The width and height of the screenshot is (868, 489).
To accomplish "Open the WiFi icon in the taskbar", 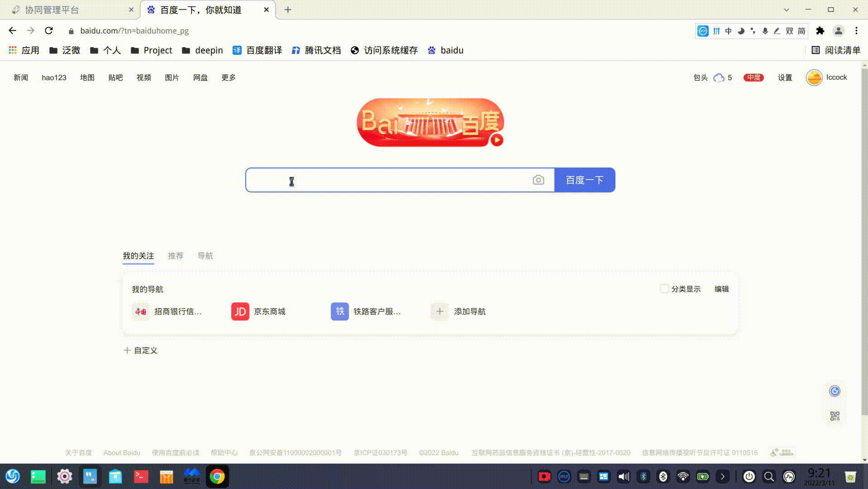I will coord(683,476).
